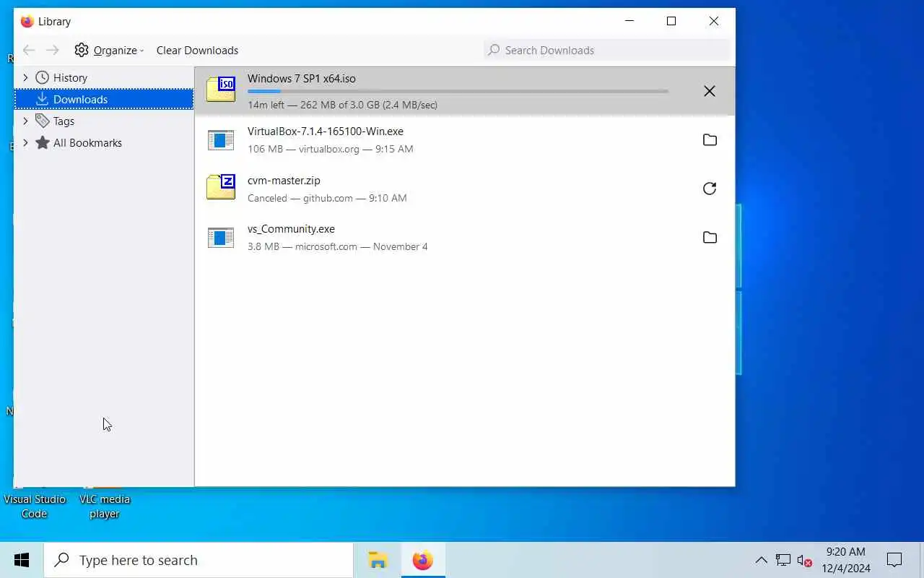Open the taskbar clock showing 9:20 AM
The height and width of the screenshot is (578, 924).
tap(846, 560)
